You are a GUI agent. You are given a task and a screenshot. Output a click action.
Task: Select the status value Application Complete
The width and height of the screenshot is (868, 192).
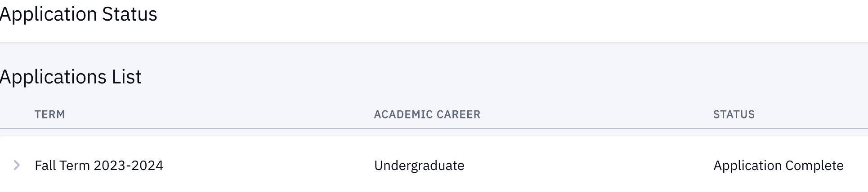point(778,166)
